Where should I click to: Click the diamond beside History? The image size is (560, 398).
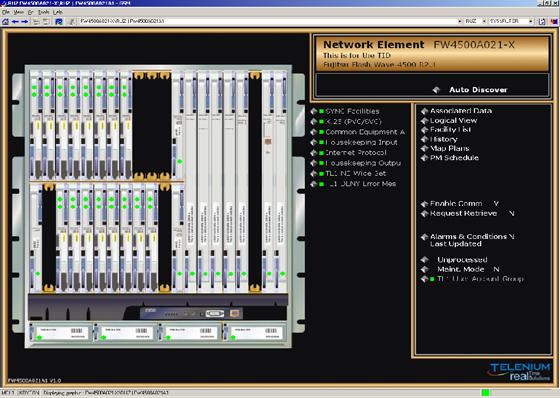tap(424, 139)
